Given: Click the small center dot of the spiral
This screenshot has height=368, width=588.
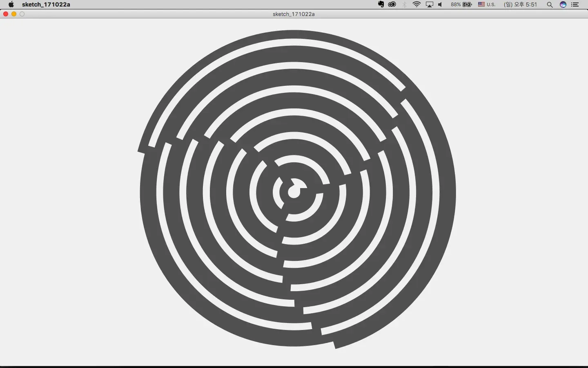Looking at the screenshot, I should pyautogui.click(x=294, y=192).
